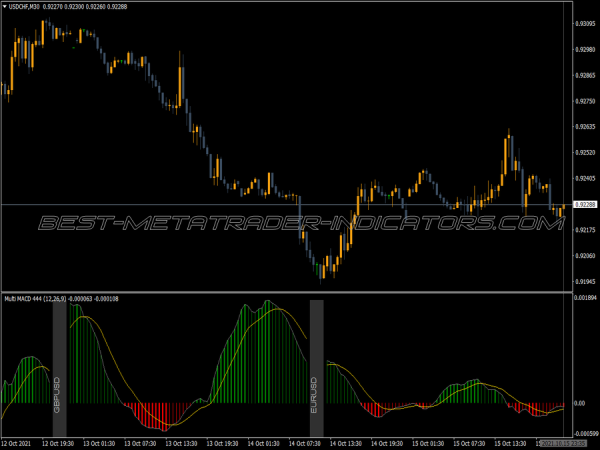
Task: Click the 0.92635 price scale label
Action: [x=585, y=127]
